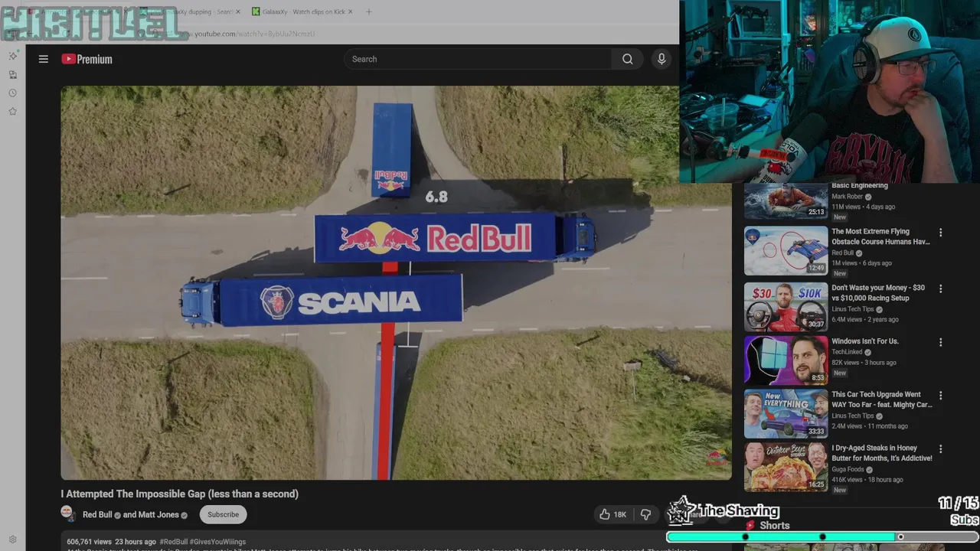Click the Red Bull watermark in video

[717, 458]
